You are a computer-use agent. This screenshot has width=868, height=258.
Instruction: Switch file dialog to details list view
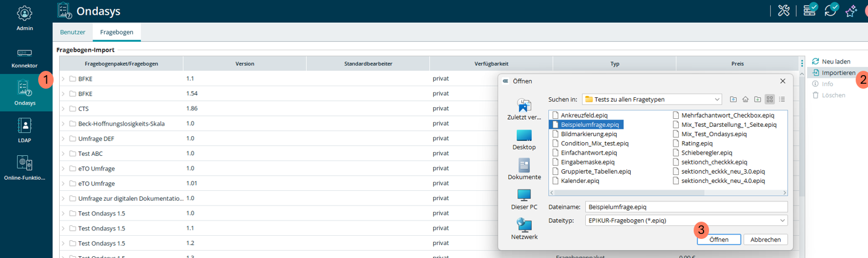[782, 99]
